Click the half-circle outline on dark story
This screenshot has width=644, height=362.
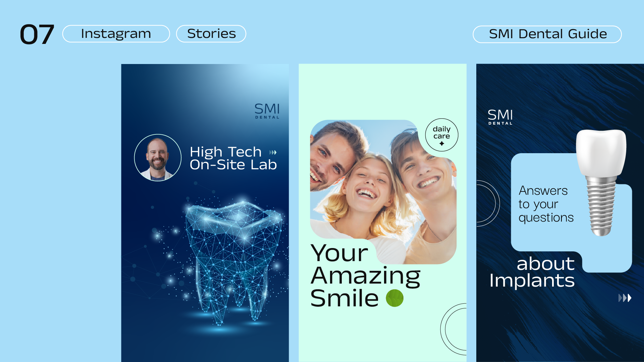click(488, 203)
